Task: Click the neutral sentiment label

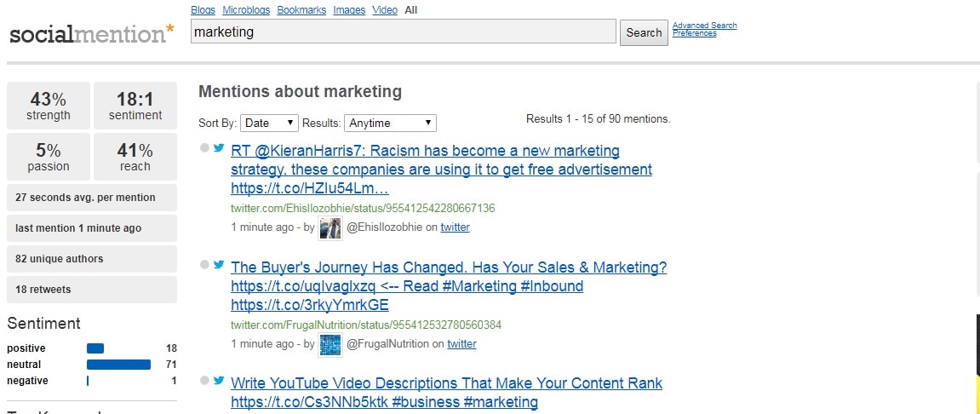Action: (24, 365)
